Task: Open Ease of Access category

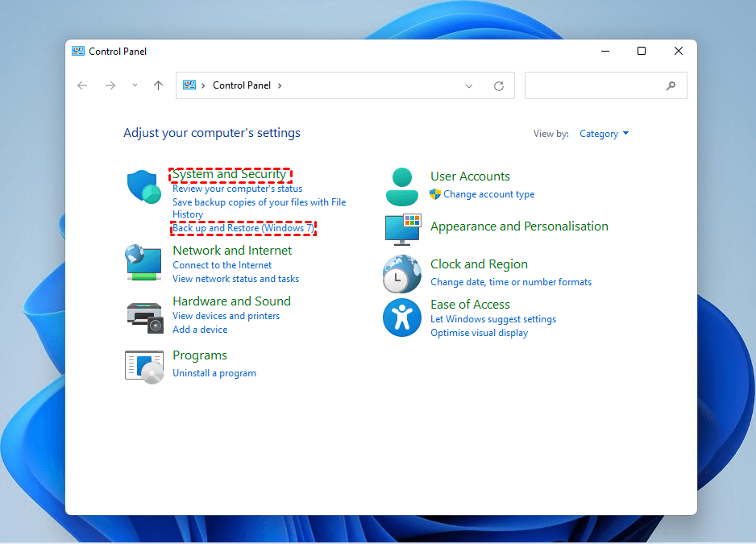Action: [470, 305]
